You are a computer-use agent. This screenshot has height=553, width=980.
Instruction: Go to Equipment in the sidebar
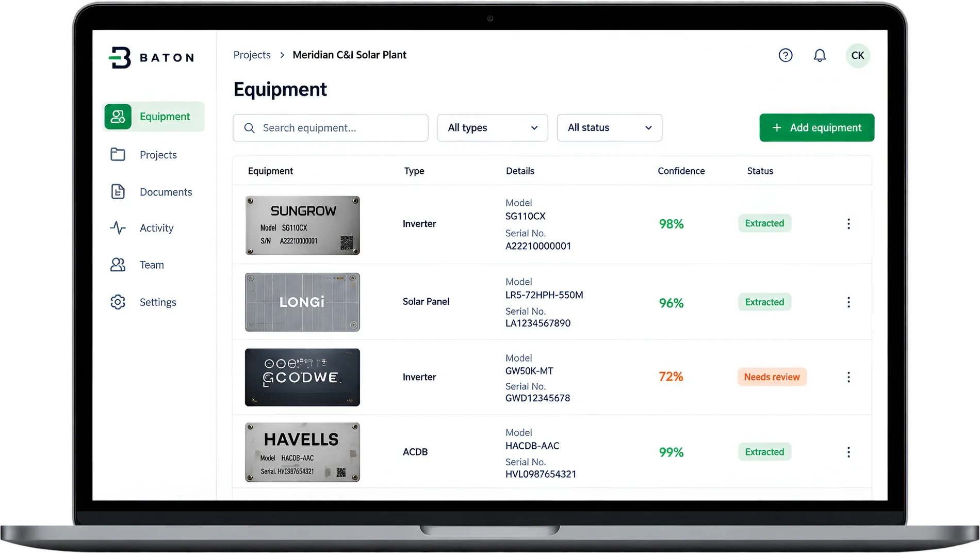(x=154, y=117)
